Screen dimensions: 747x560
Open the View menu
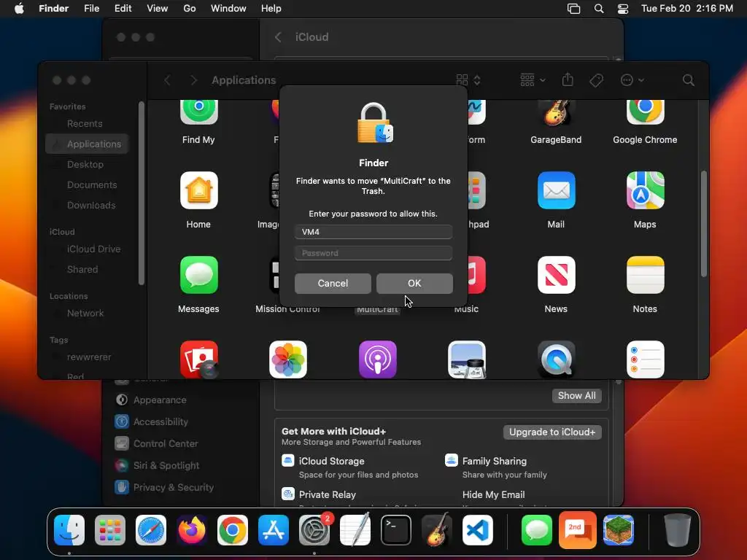pos(158,9)
